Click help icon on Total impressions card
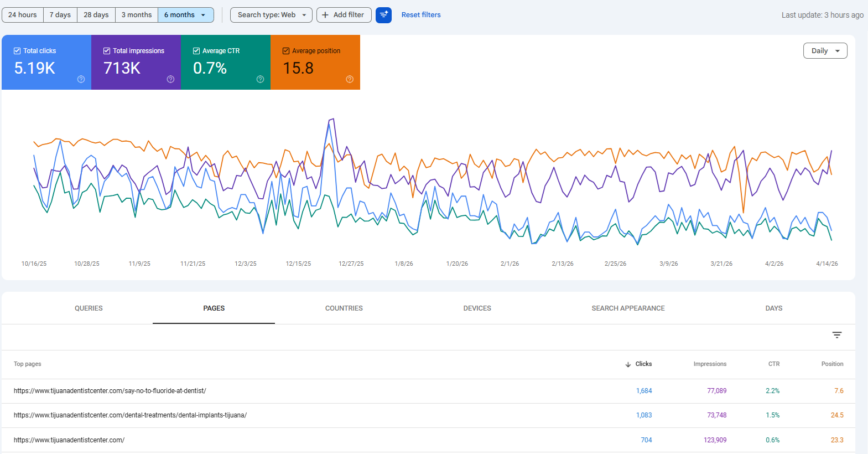The height and width of the screenshot is (454, 868). (170, 79)
